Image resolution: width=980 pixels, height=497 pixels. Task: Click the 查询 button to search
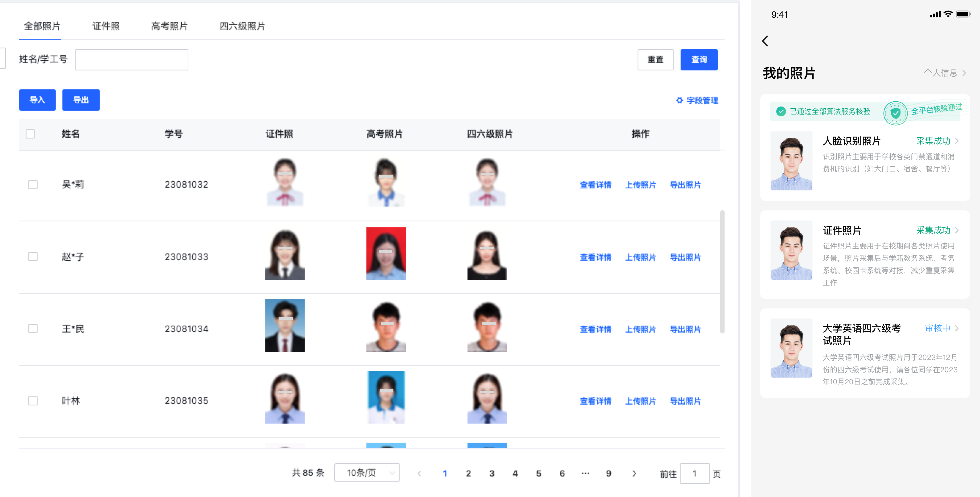699,59
